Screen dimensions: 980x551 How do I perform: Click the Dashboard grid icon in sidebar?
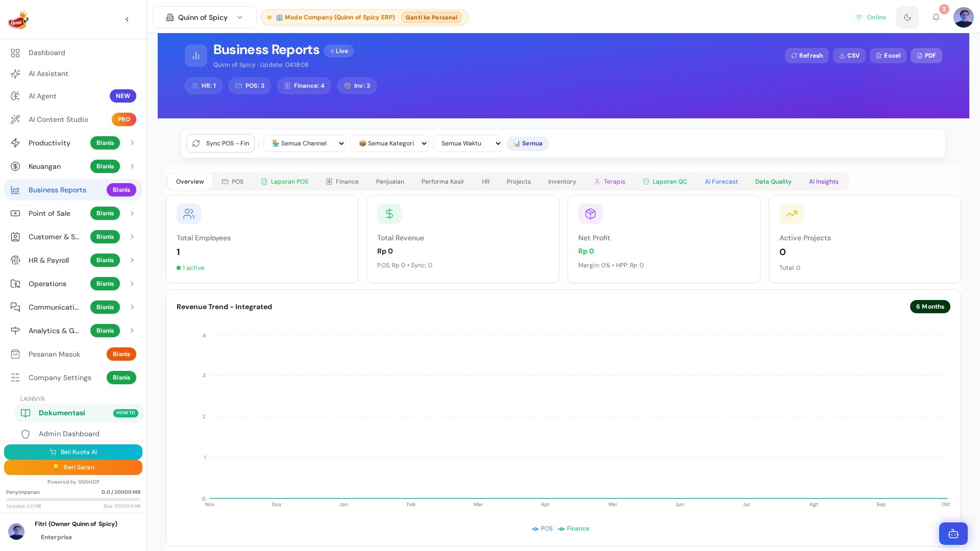[x=15, y=53]
